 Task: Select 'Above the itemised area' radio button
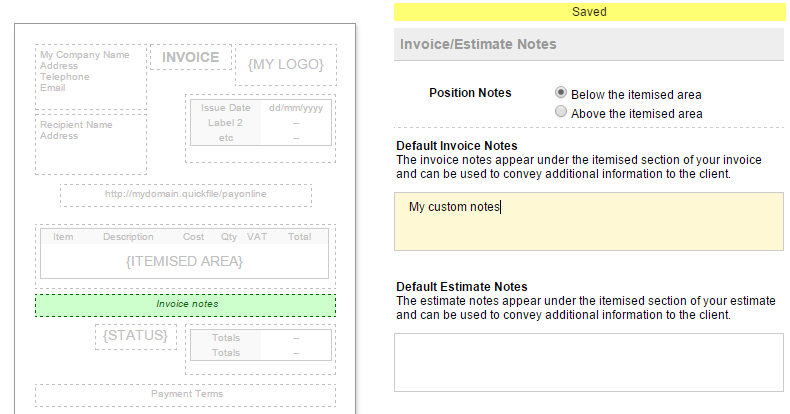click(561, 112)
